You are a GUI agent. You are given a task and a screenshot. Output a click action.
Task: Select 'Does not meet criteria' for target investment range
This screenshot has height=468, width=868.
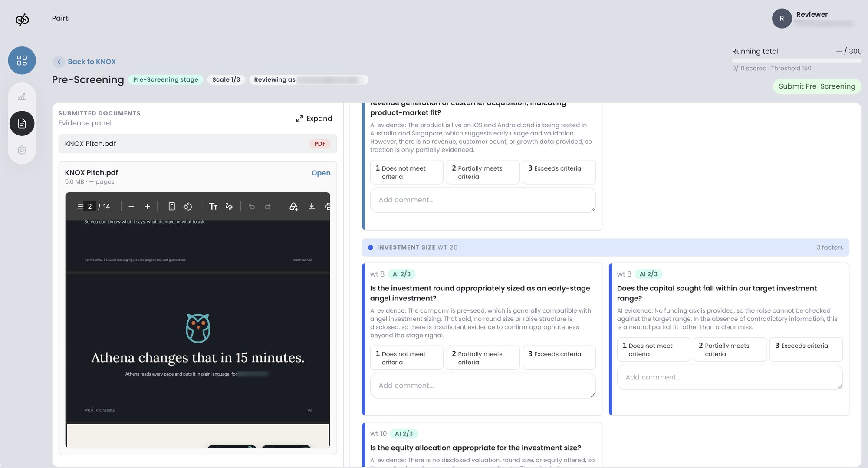click(x=654, y=349)
